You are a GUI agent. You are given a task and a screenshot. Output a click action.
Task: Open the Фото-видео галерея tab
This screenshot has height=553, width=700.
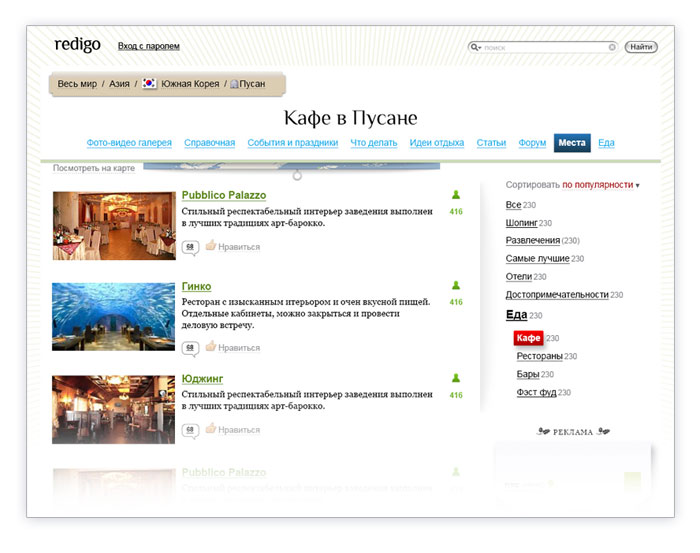(x=129, y=143)
